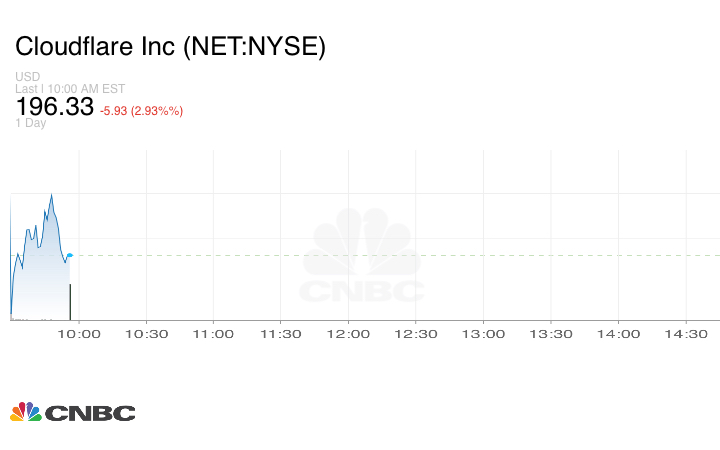Image resolution: width=720 pixels, height=450 pixels.
Task: Click the 14:30 time axis label
Action: click(686, 334)
